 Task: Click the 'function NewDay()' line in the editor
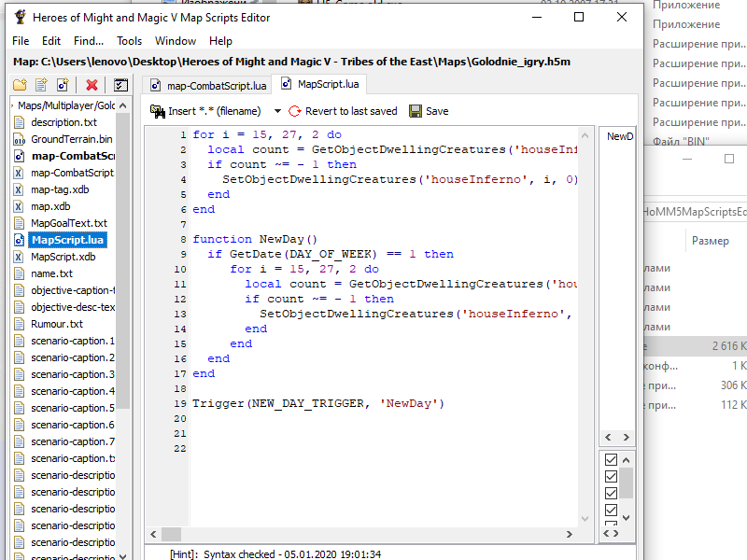tap(255, 239)
